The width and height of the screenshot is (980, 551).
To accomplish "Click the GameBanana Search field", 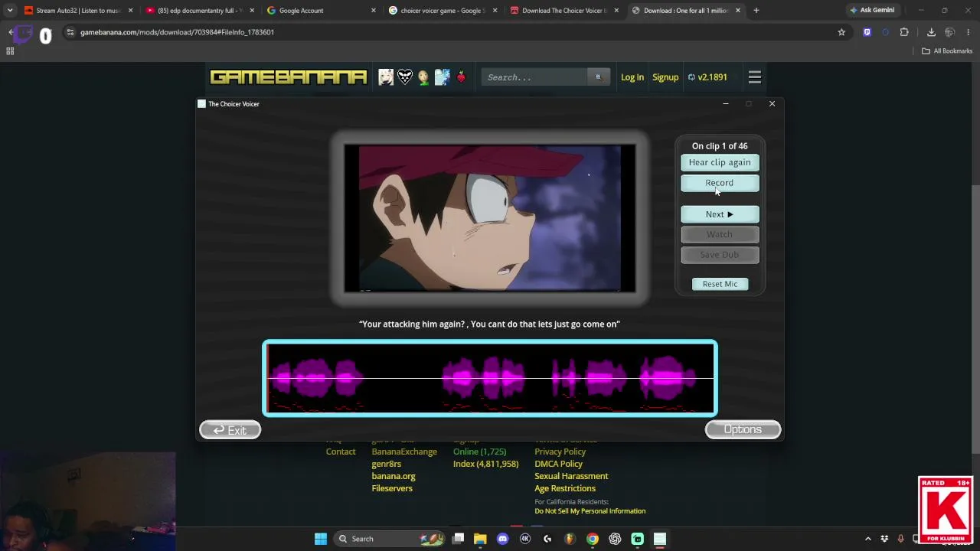I will [535, 77].
